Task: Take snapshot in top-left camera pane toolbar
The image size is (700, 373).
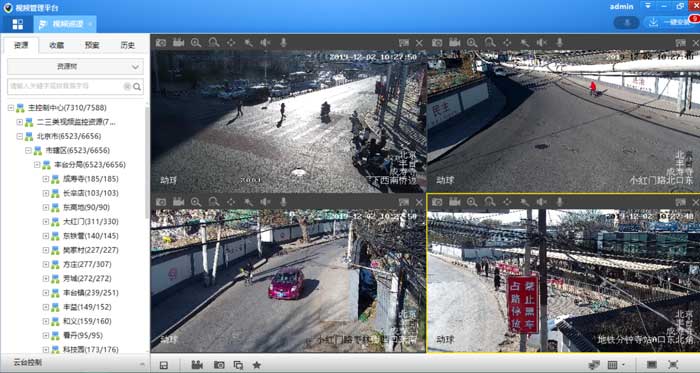Action: click(161, 43)
